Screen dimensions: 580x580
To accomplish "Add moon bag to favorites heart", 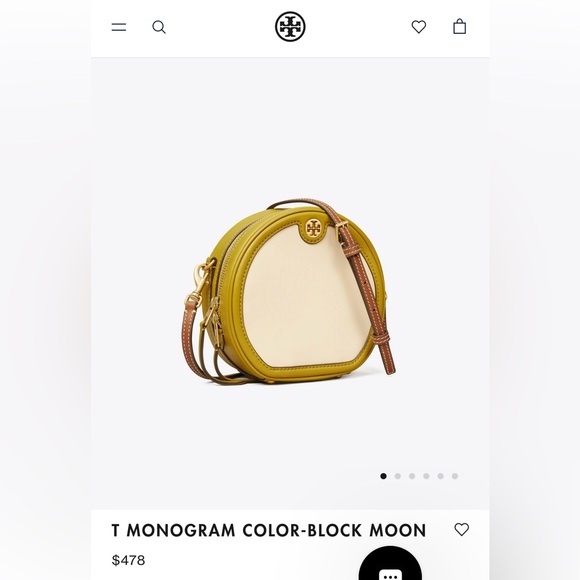I will point(461,529).
